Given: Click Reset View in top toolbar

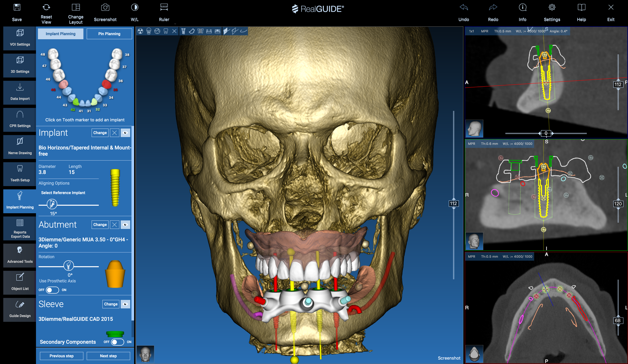Looking at the screenshot, I should 46,14.
